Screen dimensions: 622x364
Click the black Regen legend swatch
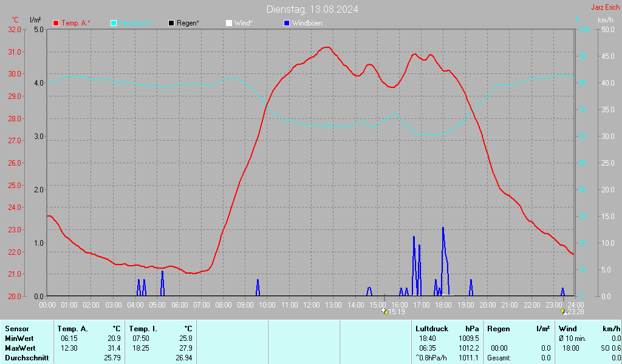tap(171, 23)
